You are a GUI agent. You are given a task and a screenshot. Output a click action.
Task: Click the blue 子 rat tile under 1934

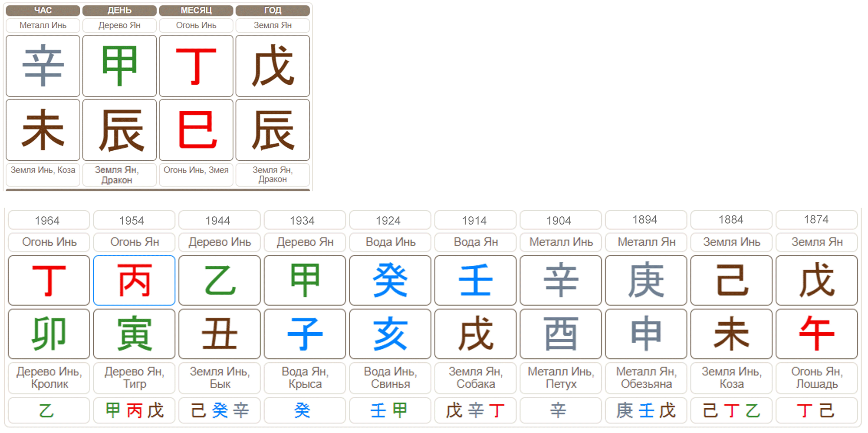coord(305,334)
